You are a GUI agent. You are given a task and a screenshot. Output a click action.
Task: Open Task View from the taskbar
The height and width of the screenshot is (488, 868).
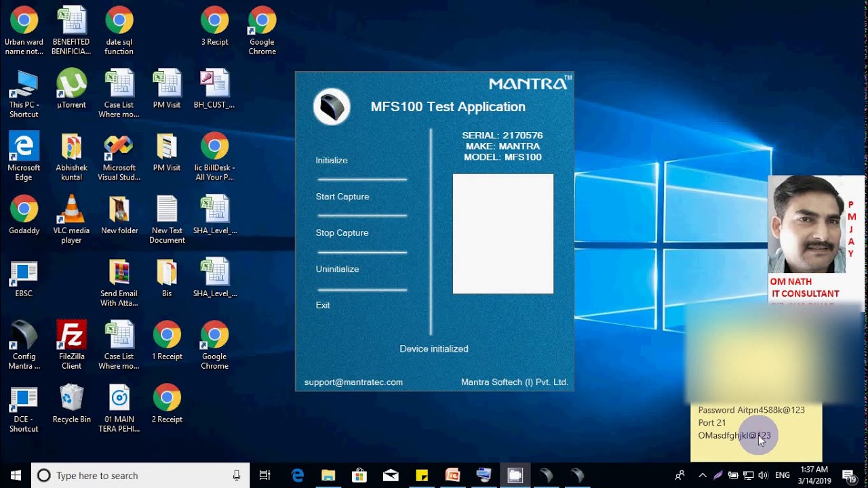(265, 475)
